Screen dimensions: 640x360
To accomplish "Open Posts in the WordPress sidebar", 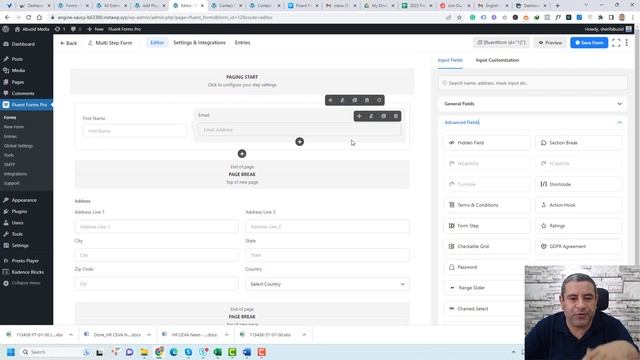I will pyautogui.click(x=26, y=59).
